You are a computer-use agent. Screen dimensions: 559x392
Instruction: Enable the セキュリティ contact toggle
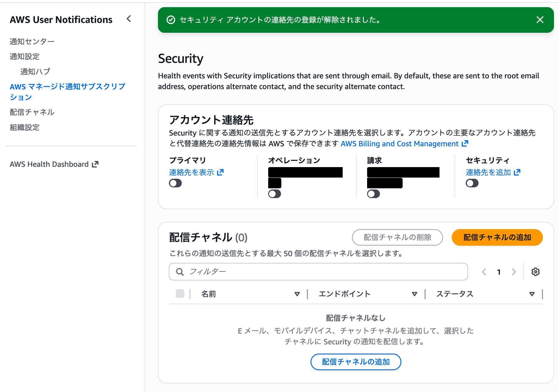coord(472,183)
